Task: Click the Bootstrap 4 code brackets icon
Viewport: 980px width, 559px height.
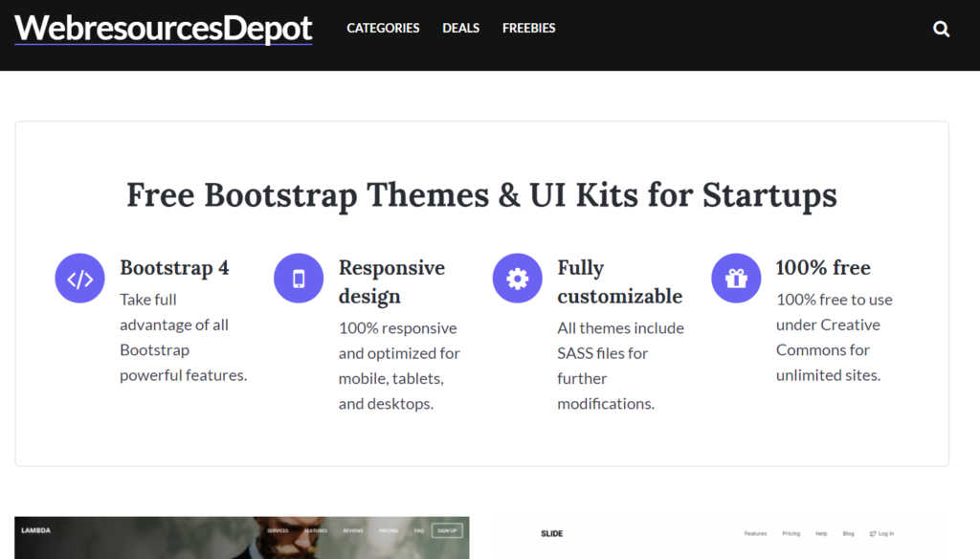Action: pyautogui.click(x=79, y=279)
